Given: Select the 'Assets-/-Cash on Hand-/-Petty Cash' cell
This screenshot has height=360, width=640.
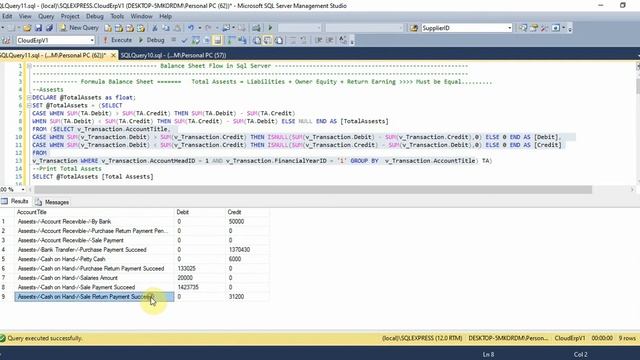Looking at the screenshot, I should point(94,259).
